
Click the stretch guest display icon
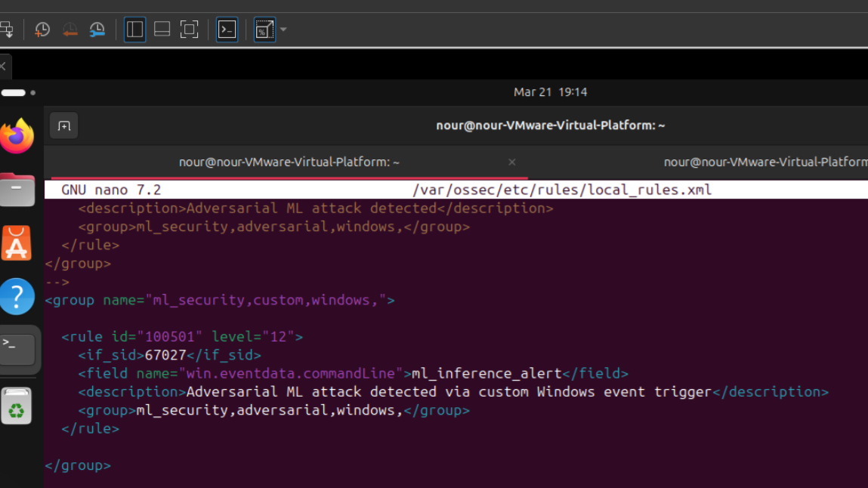[x=264, y=30]
